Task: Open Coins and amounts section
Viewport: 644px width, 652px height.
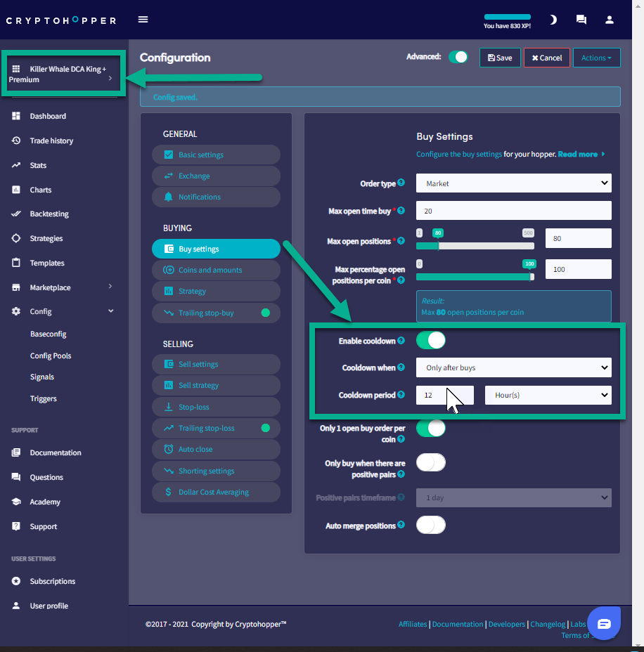Action: 216,270
